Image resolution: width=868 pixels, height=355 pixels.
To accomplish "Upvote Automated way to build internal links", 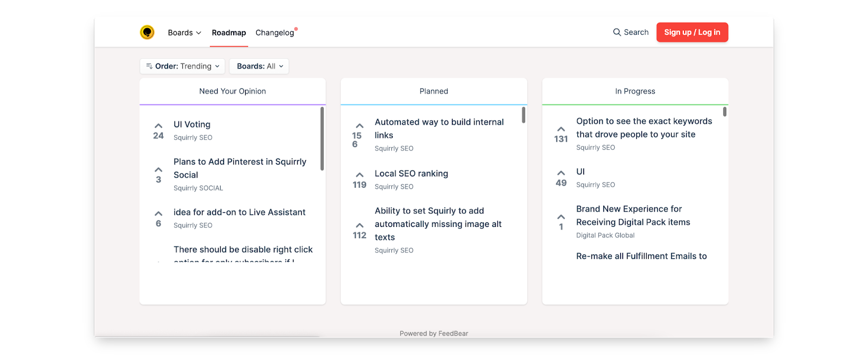I will tap(359, 126).
